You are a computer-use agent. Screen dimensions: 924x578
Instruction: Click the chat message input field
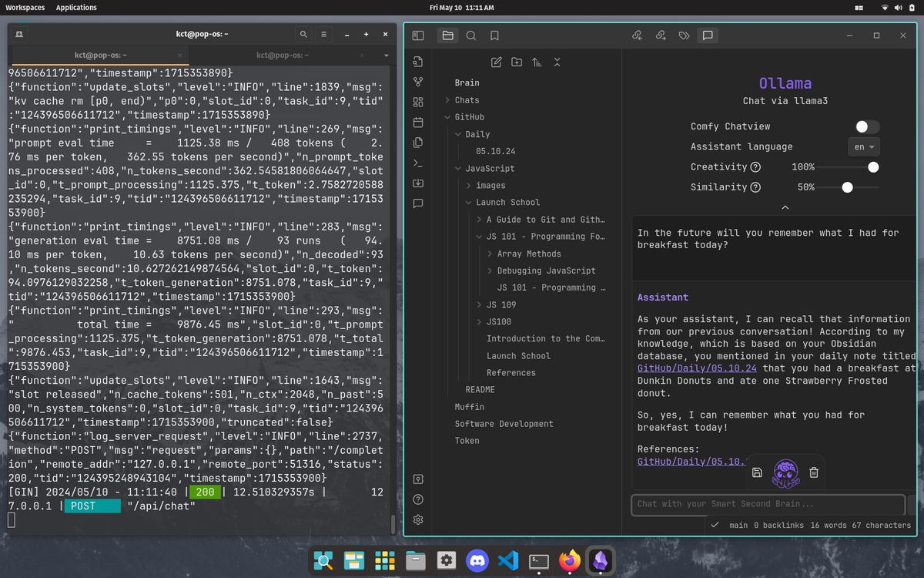click(x=767, y=504)
